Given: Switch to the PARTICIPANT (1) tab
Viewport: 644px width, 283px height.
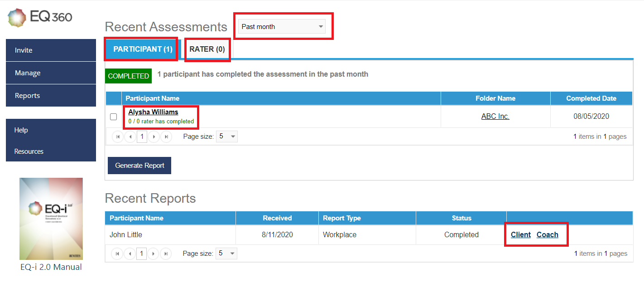Looking at the screenshot, I should coord(143,49).
